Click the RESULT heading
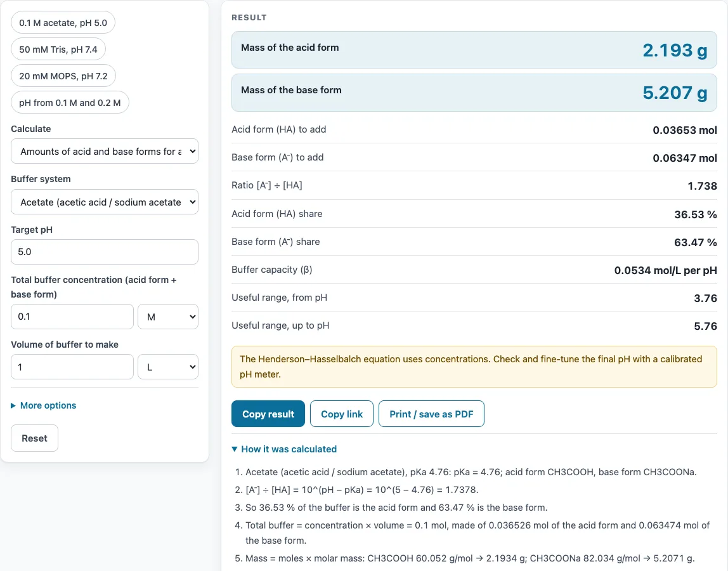Screen dimensions: 728x571 click(x=249, y=17)
